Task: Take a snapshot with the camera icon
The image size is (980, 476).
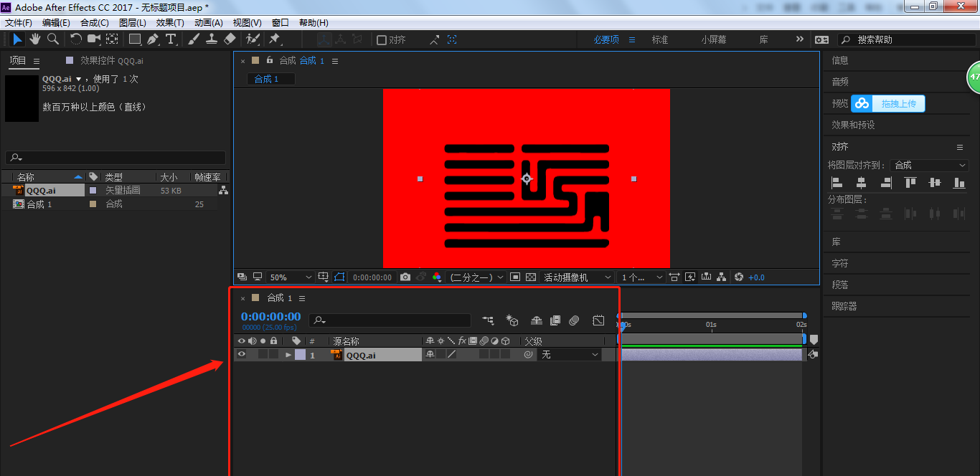Action: tap(405, 277)
